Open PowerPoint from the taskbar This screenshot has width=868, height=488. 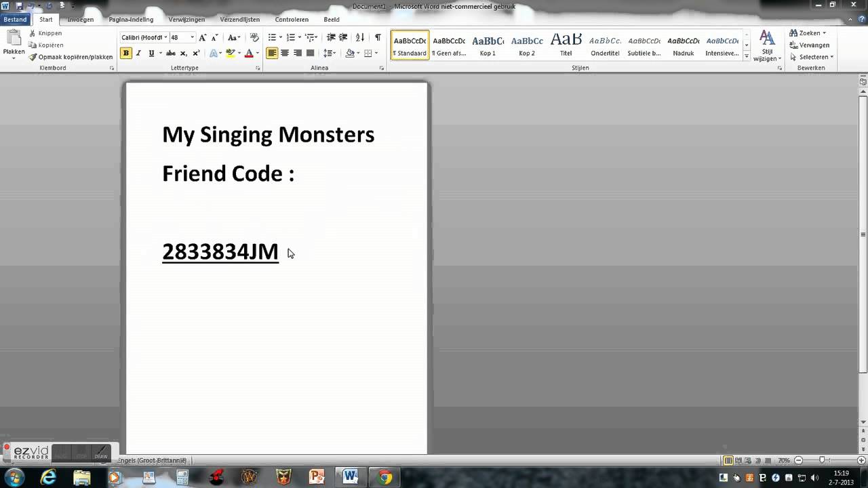click(317, 478)
